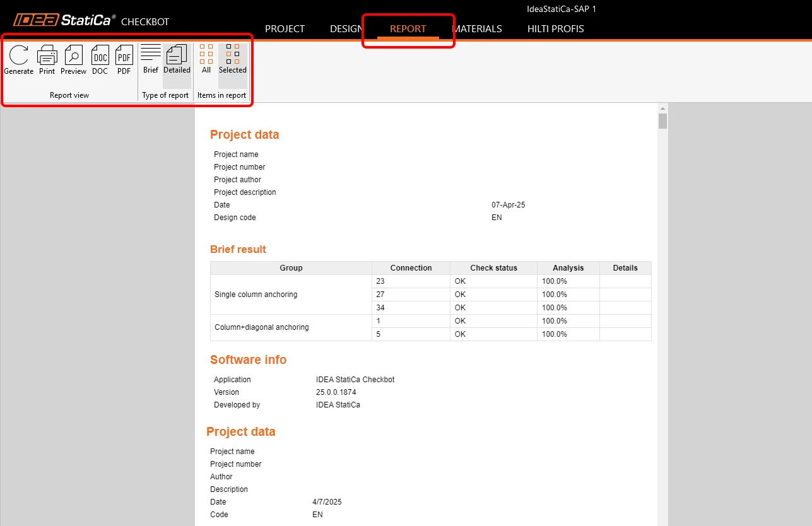Viewport: 812px width, 526px height.
Task: Click the IDEA StatiCa logo
Action: pos(64,20)
